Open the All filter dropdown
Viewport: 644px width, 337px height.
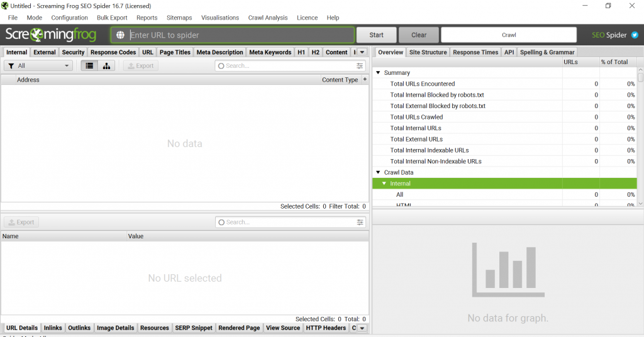[x=38, y=65]
